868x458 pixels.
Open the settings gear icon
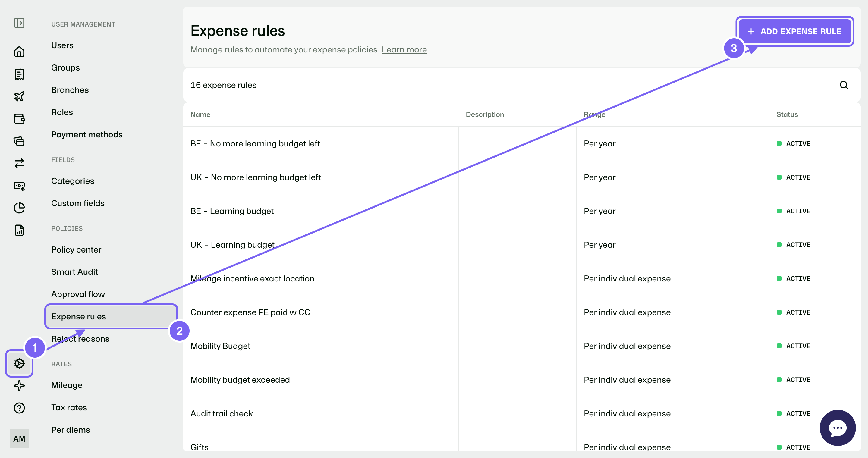(19, 363)
